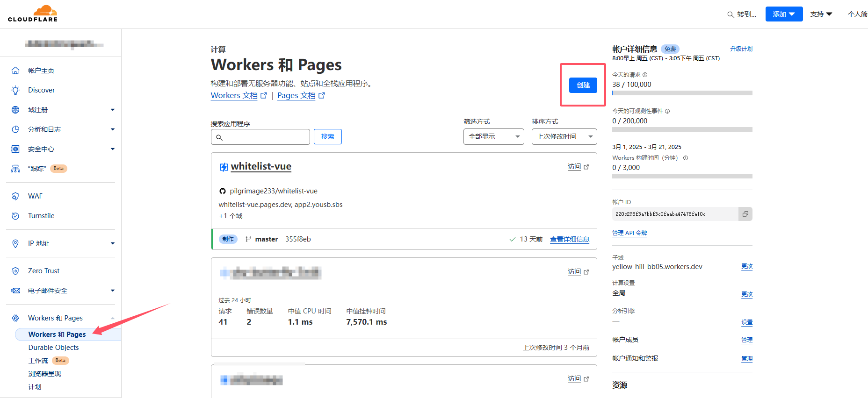868x398 pixels.
Task: Click the Cloudflare logo
Action: [x=33, y=14]
